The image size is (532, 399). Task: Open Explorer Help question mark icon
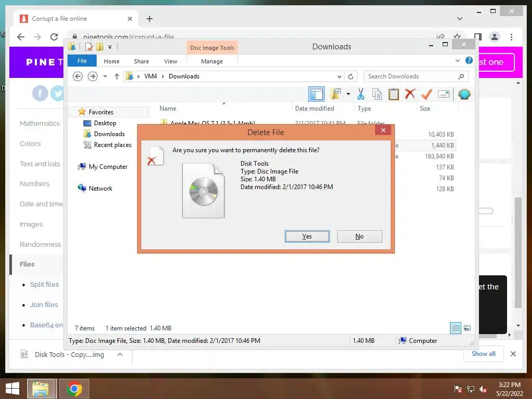(x=469, y=60)
